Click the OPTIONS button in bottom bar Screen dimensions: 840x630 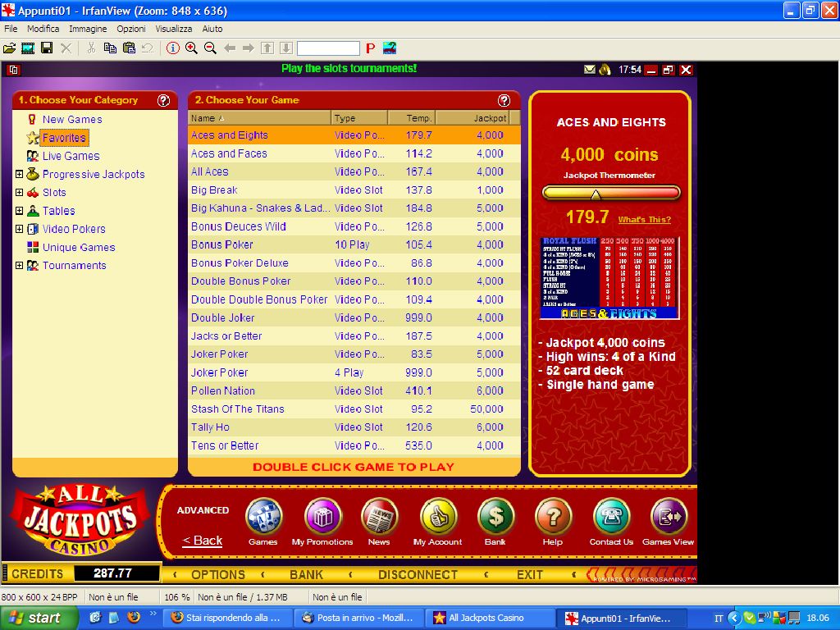pos(218,575)
